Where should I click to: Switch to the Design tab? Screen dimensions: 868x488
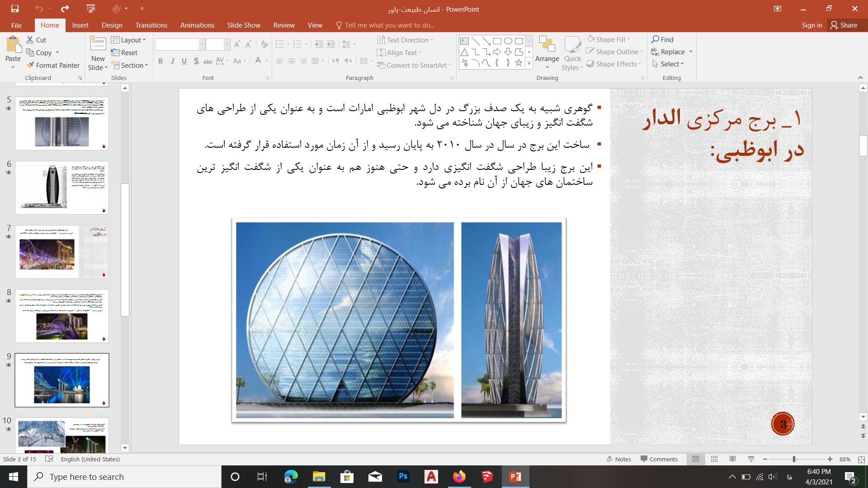click(112, 25)
